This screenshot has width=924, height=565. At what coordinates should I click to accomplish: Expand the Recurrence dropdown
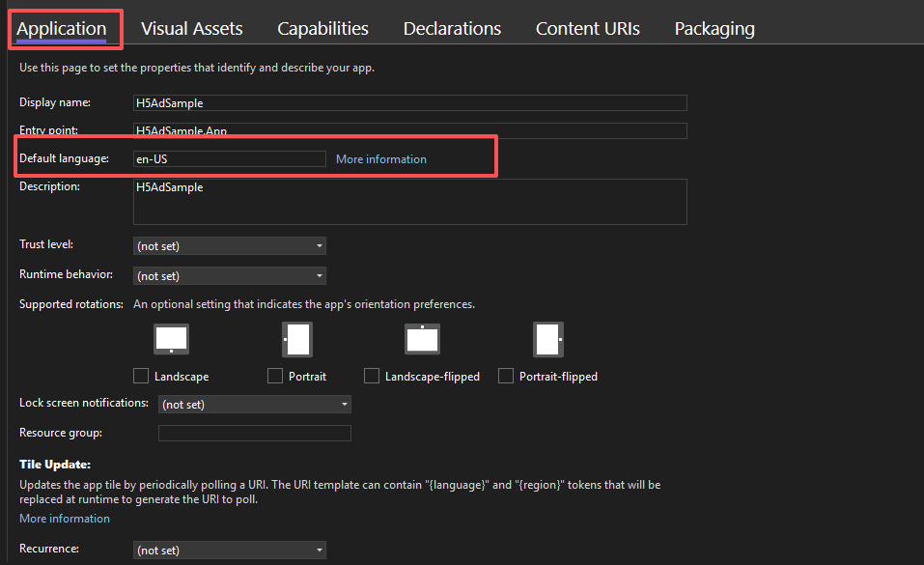[229, 551]
